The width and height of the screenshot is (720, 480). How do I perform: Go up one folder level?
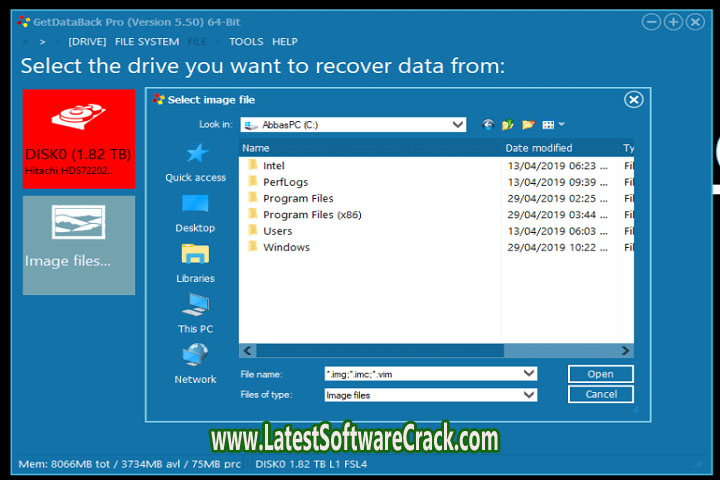pos(508,125)
